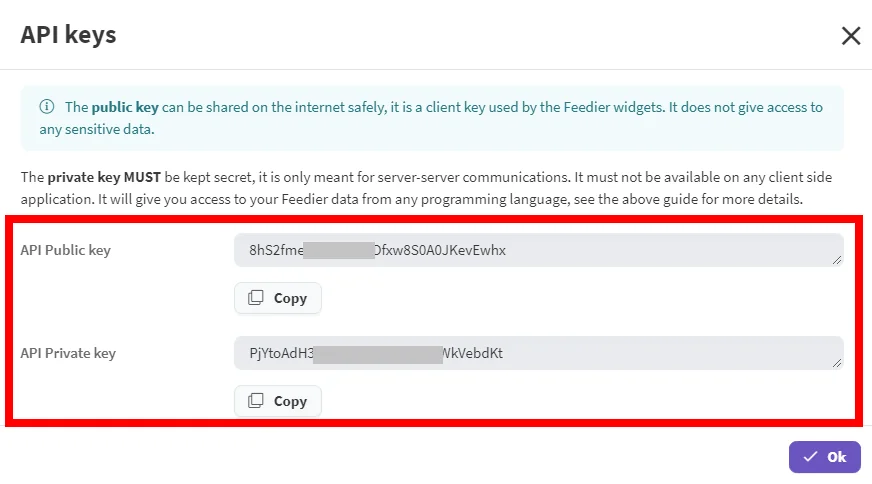
Task: Click the bold "public key" text in the banner
Action: [x=125, y=107]
